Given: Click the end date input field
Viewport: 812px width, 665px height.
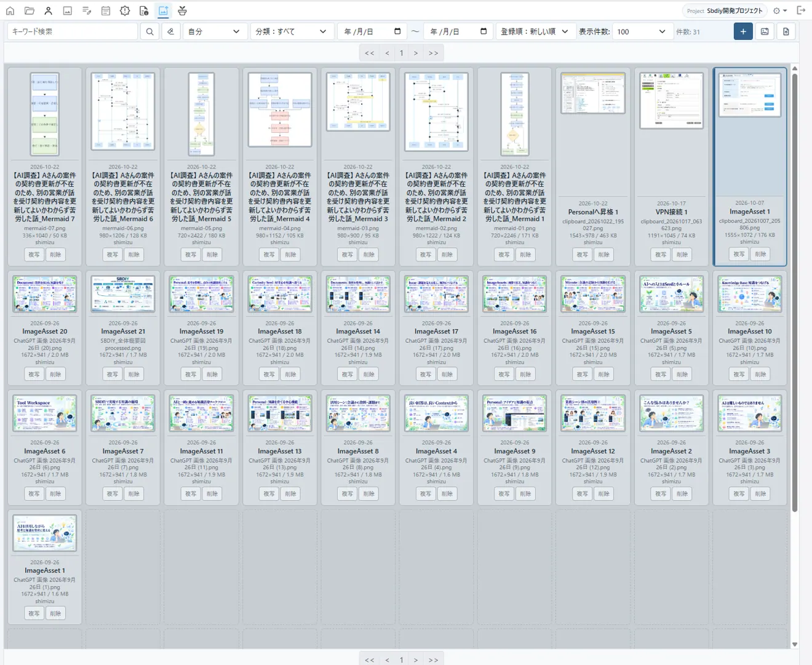Looking at the screenshot, I should click(x=458, y=31).
